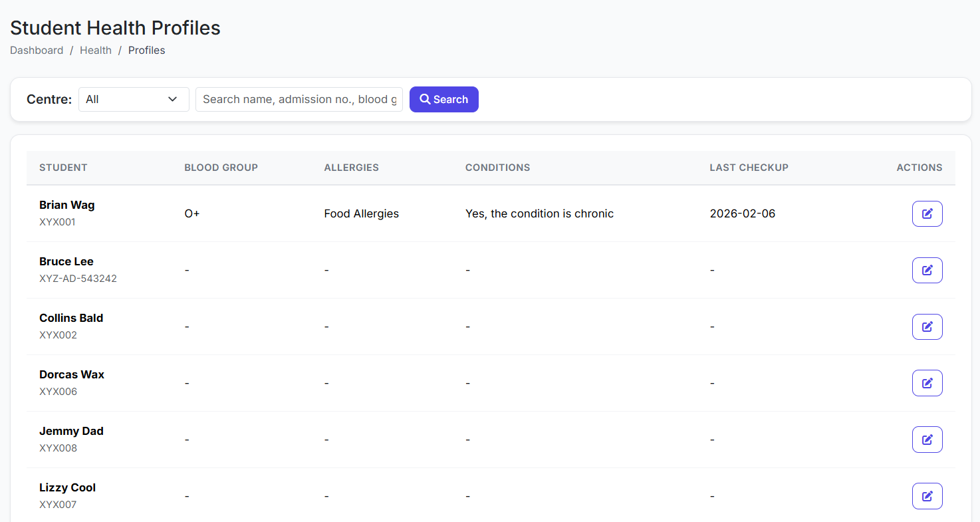Image resolution: width=980 pixels, height=522 pixels.
Task: Open edit icon for Collins Bald
Action: pos(927,326)
